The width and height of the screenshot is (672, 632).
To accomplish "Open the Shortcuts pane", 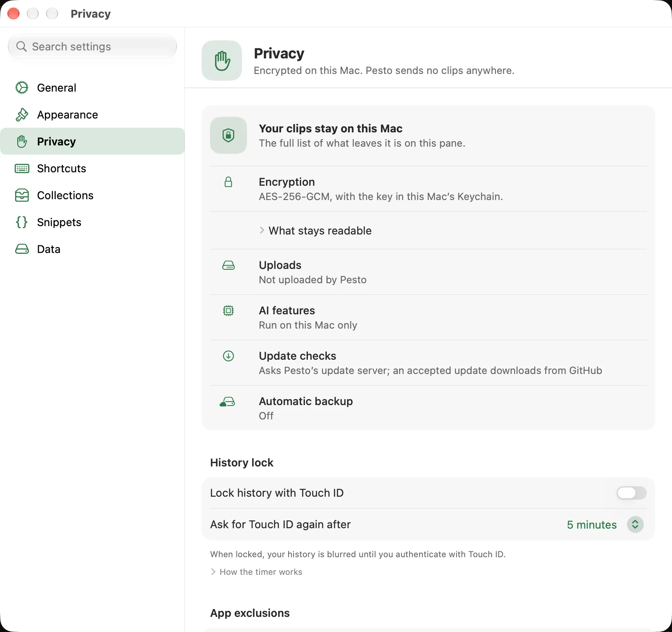I will click(x=92, y=168).
